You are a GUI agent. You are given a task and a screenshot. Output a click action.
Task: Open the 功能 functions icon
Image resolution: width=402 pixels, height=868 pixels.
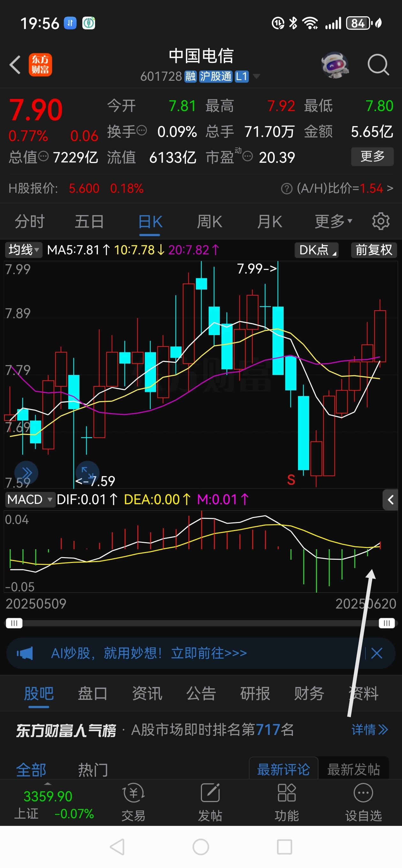click(x=287, y=802)
